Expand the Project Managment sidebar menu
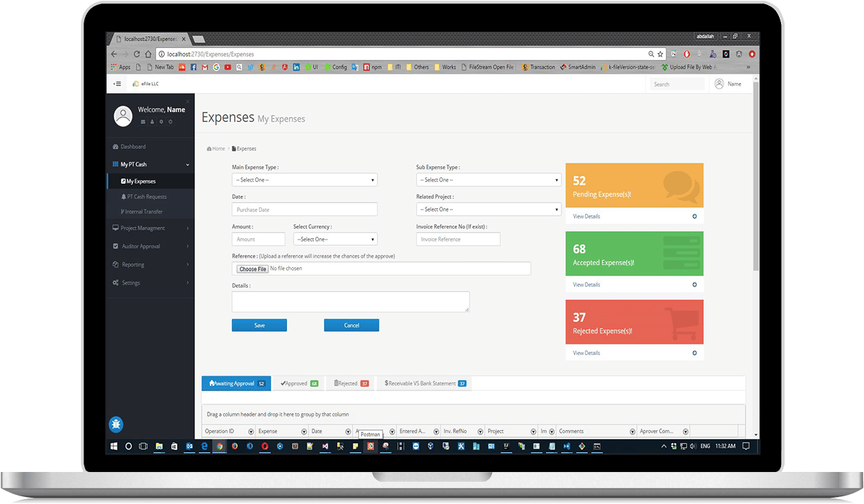The image size is (864, 504). pos(151,228)
